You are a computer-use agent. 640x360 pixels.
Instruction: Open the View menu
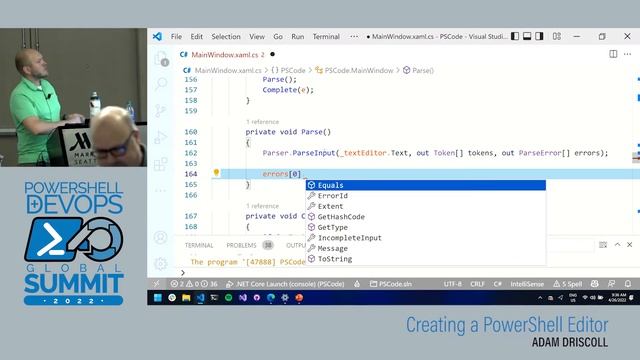257,36
